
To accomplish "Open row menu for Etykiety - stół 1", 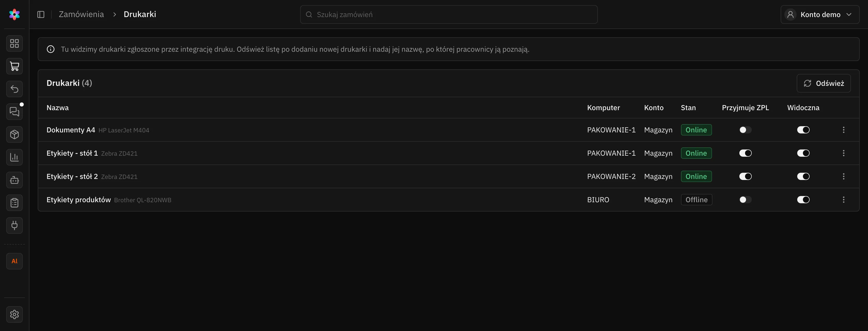I will tap(843, 153).
